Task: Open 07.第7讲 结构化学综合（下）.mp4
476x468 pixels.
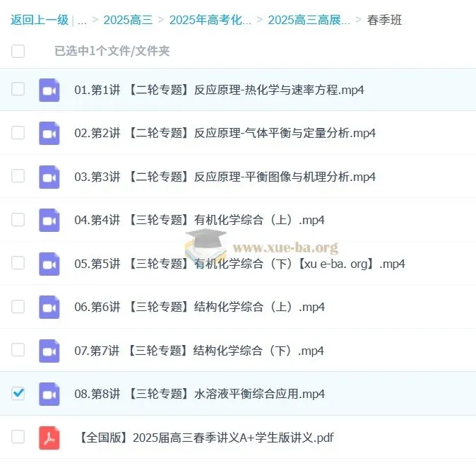Action: (199, 351)
